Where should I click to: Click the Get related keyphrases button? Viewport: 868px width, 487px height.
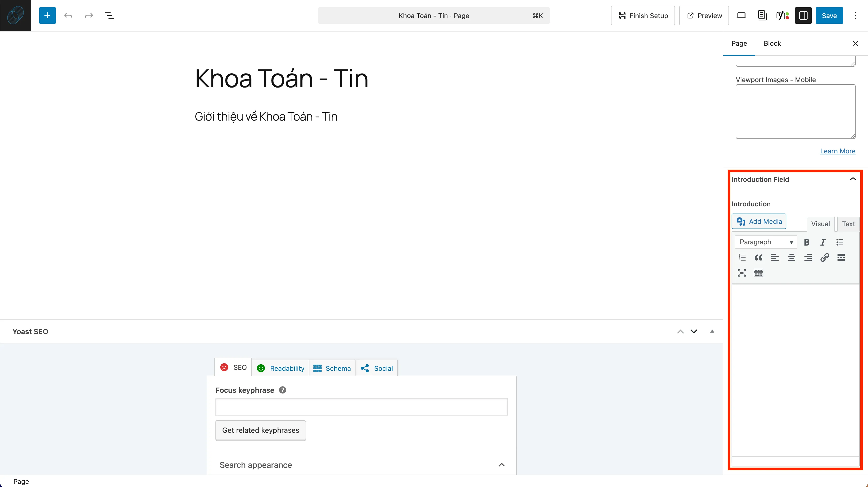pos(260,430)
